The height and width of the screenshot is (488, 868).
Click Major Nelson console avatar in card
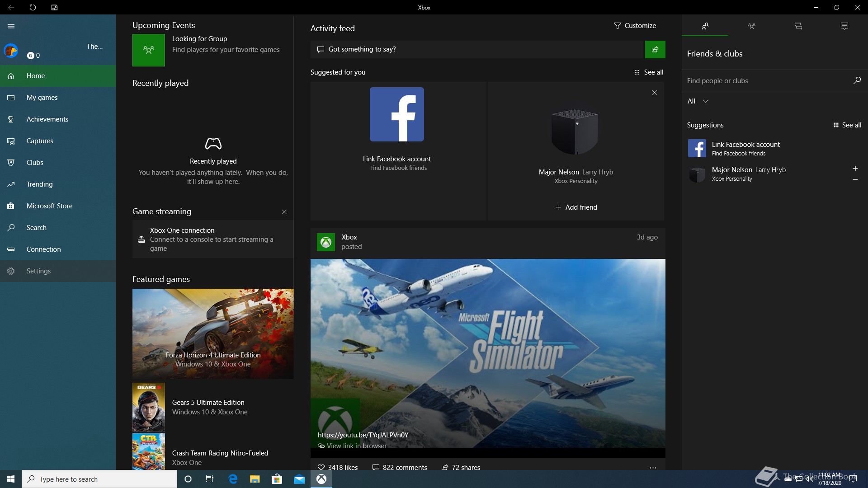[575, 132]
